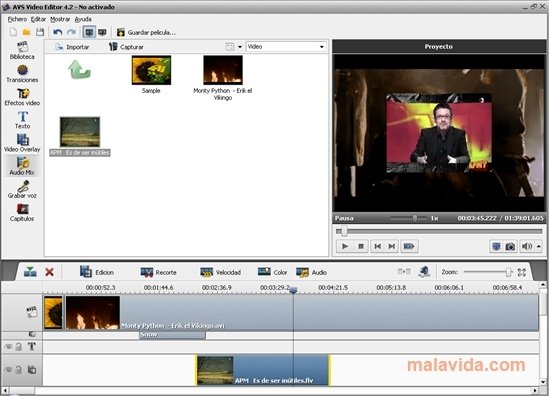
Task: Select the Sample video thumbnail
Action: [151, 70]
